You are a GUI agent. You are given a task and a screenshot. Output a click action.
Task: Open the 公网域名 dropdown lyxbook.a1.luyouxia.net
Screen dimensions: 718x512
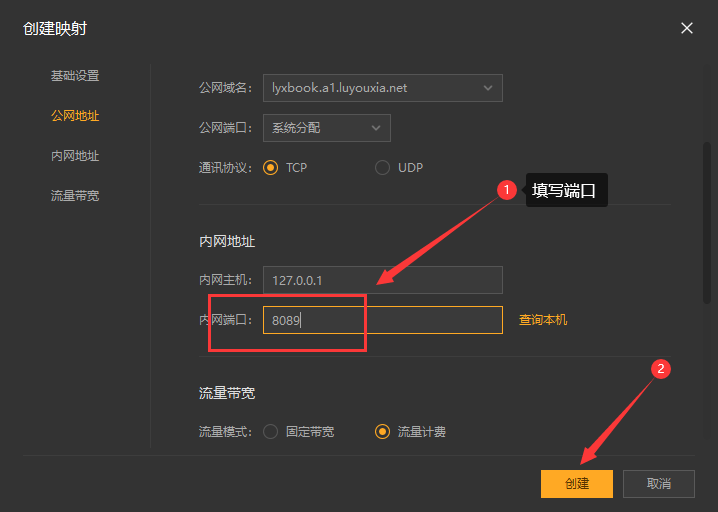click(383, 88)
